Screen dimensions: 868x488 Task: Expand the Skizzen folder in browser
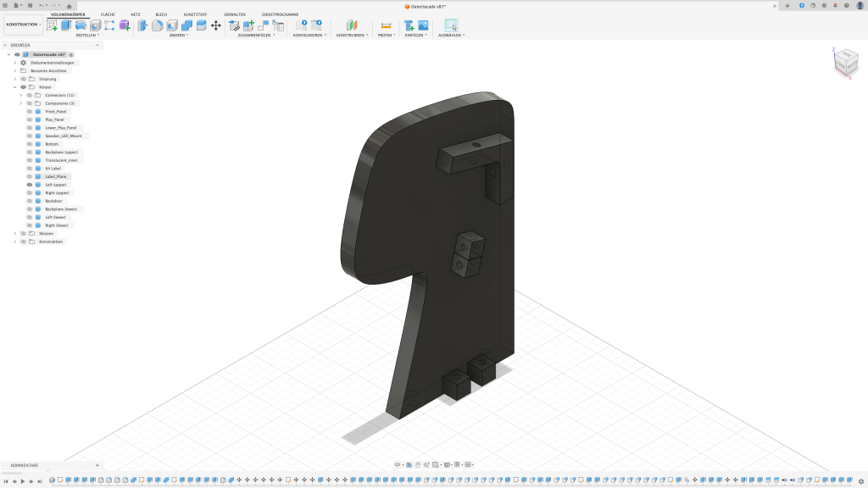14,233
